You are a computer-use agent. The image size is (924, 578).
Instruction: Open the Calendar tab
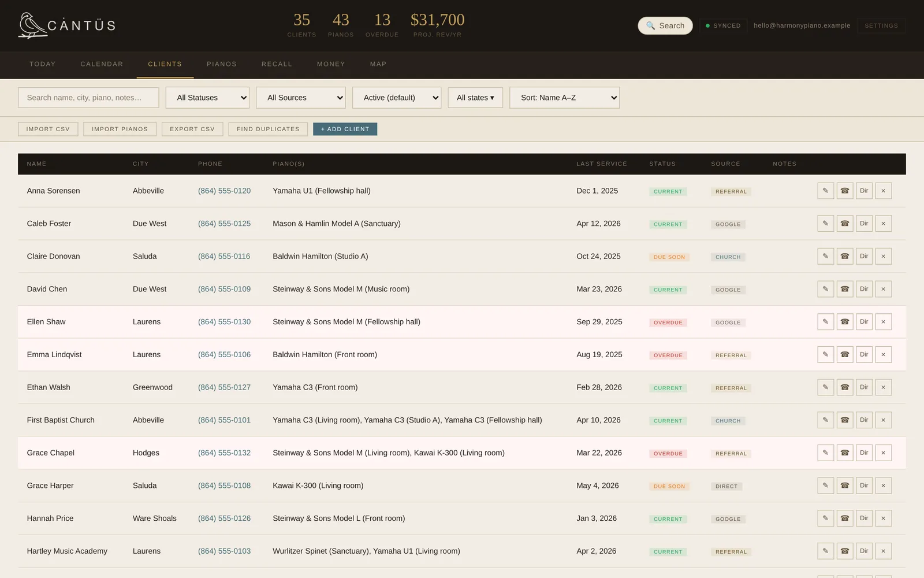(x=102, y=64)
